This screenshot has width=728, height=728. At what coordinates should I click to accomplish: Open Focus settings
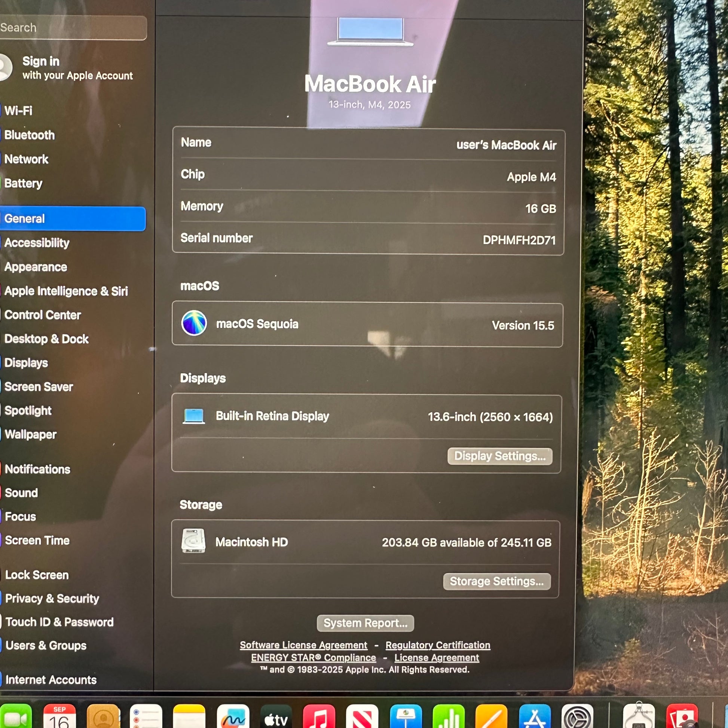coord(21,517)
